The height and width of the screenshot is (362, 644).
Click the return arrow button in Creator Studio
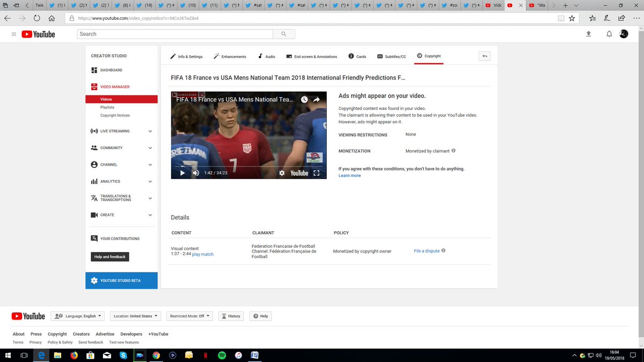click(485, 56)
